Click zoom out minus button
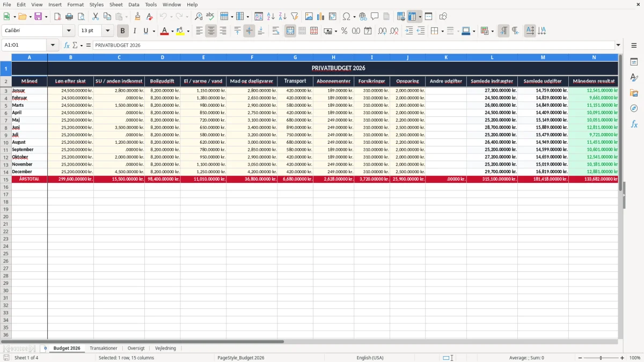 click(x=580, y=358)
